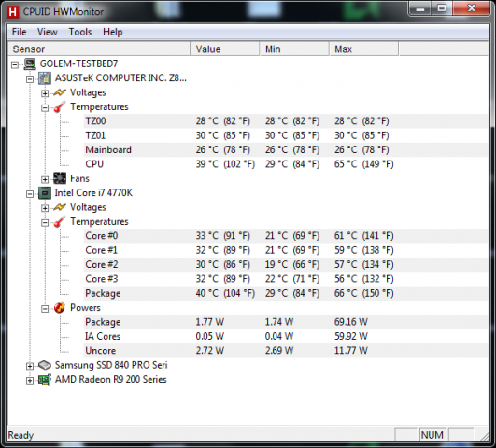
Task: Select the IA Cores power row
Action: pos(286,336)
